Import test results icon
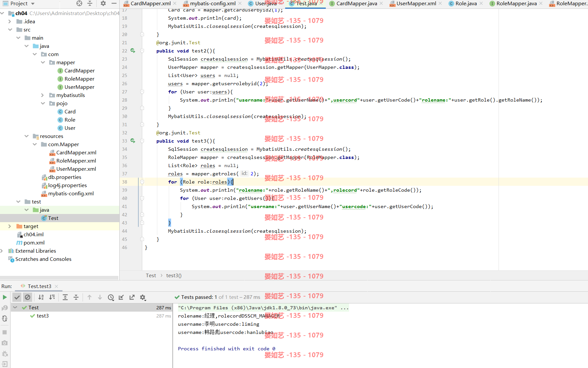Viewport: 588px width, 368px height. coord(121,297)
